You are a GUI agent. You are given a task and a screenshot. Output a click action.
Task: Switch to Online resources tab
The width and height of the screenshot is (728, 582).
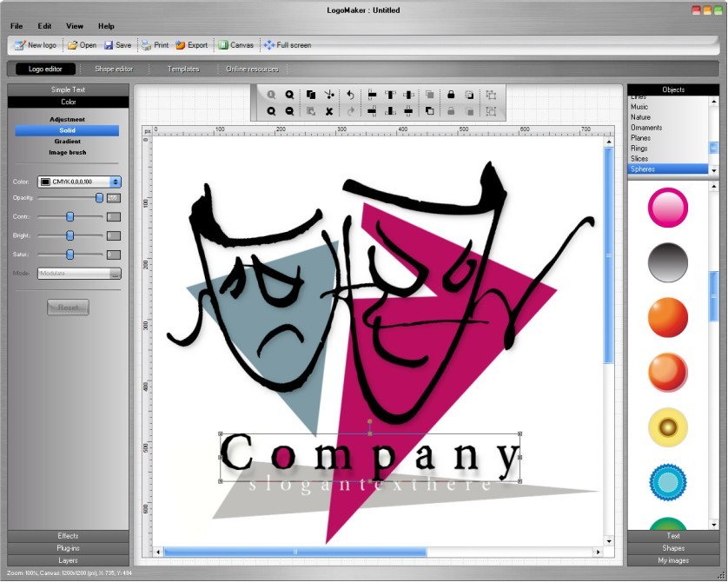[x=253, y=69]
